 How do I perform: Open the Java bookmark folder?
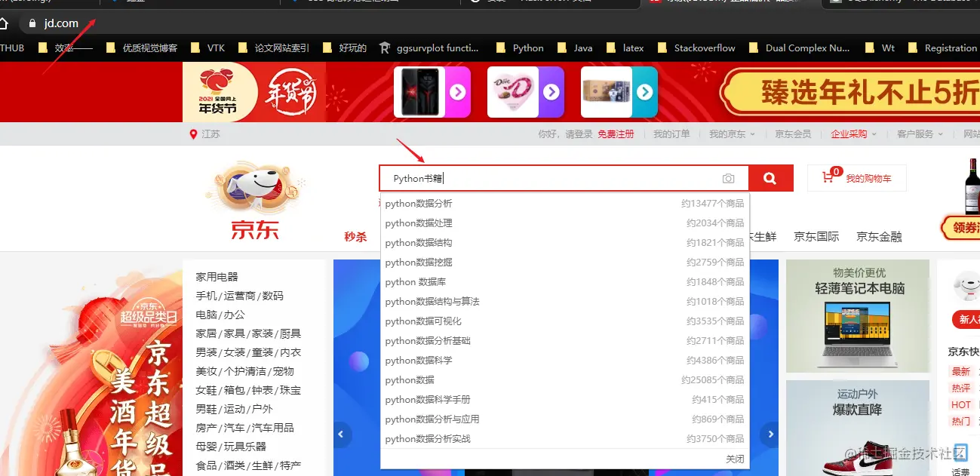point(575,48)
